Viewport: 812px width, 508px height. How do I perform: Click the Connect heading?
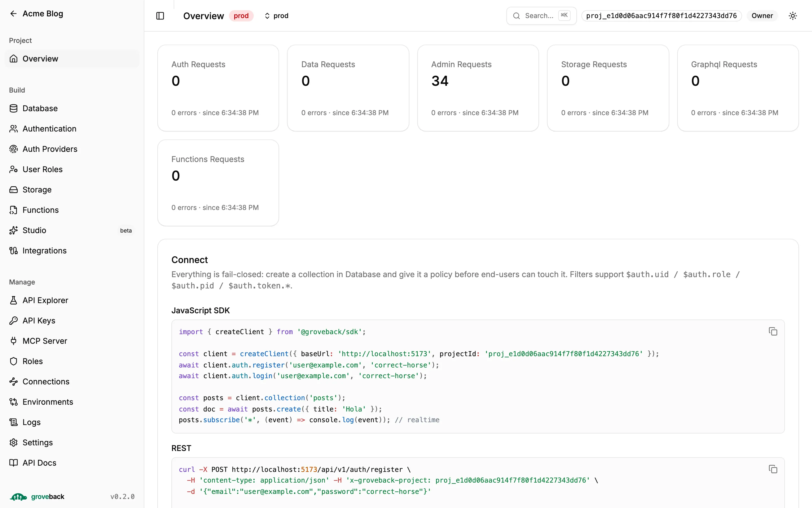click(189, 260)
